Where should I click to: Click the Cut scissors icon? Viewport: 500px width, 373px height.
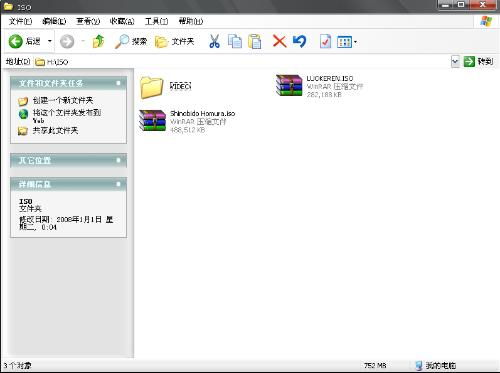pos(214,41)
